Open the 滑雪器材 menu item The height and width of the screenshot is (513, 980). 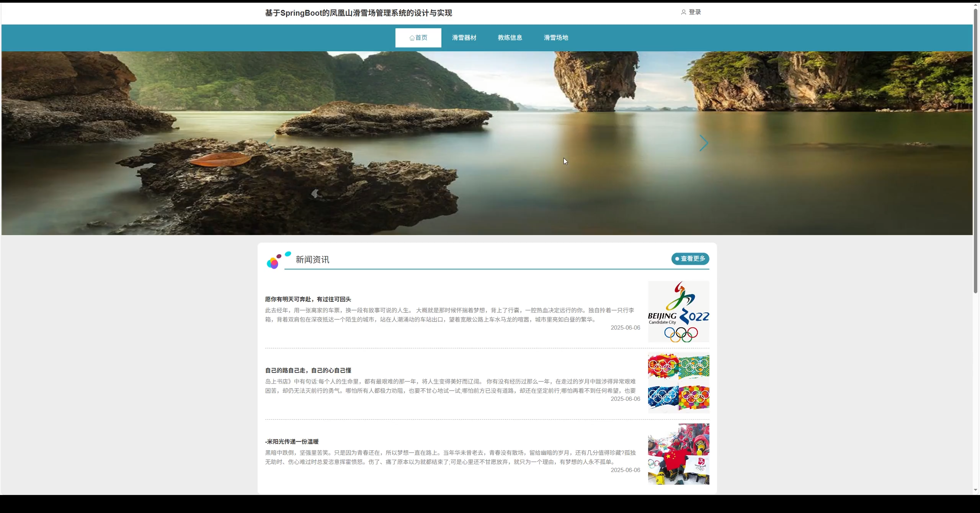(x=464, y=38)
